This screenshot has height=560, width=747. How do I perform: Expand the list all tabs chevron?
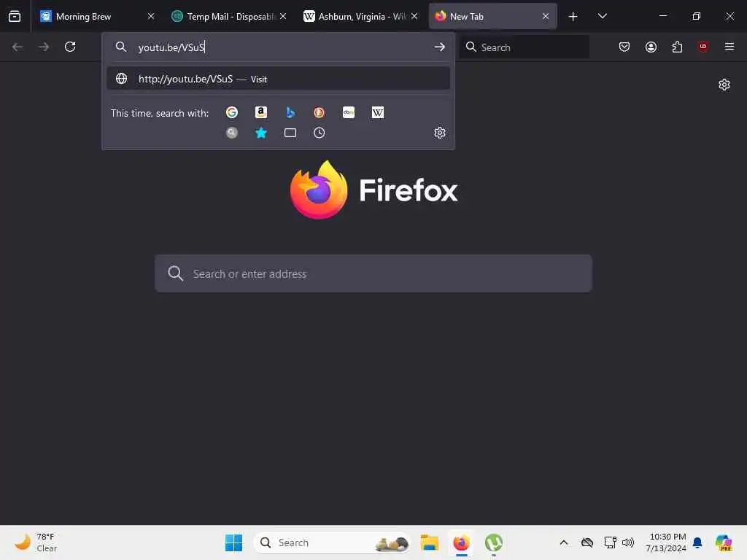tap(602, 17)
